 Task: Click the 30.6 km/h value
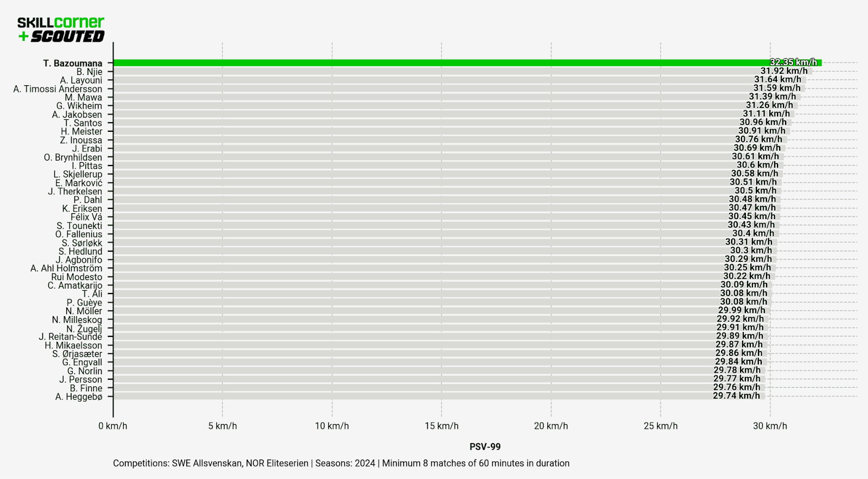(x=757, y=165)
